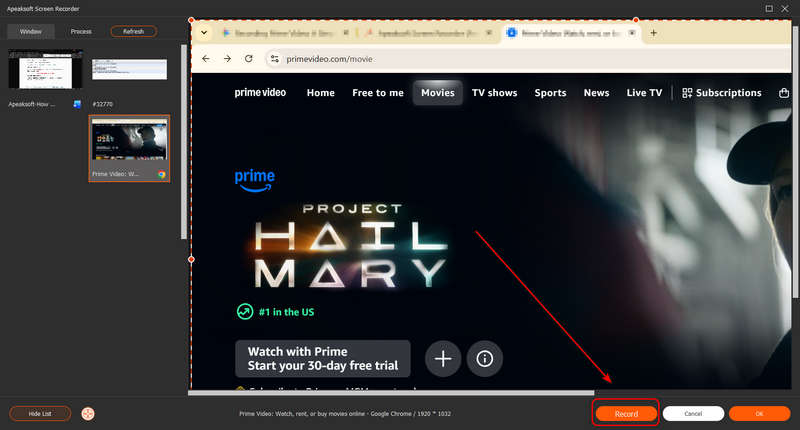
Task: Click the site information icon in address bar
Action: pos(274,59)
